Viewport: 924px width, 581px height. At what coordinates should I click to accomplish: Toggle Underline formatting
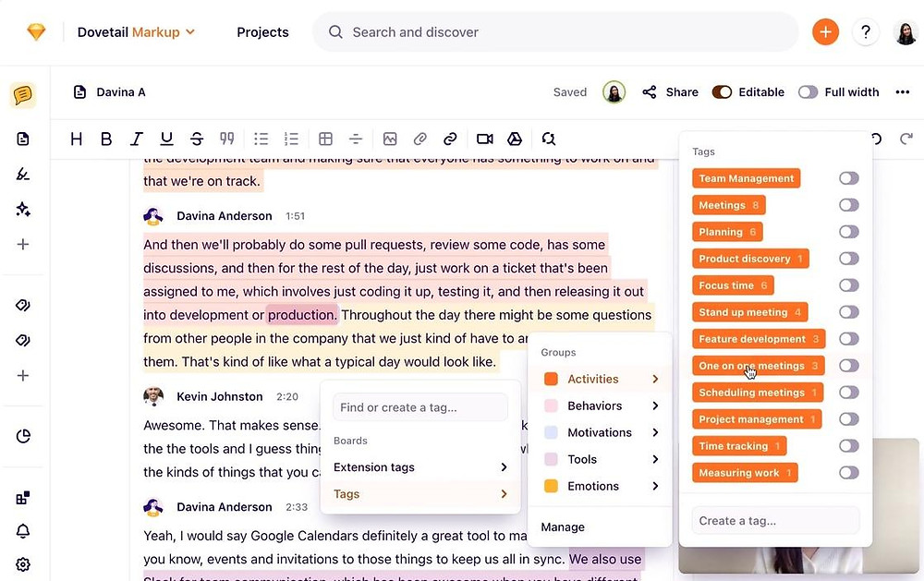click(x=166, y=139)
